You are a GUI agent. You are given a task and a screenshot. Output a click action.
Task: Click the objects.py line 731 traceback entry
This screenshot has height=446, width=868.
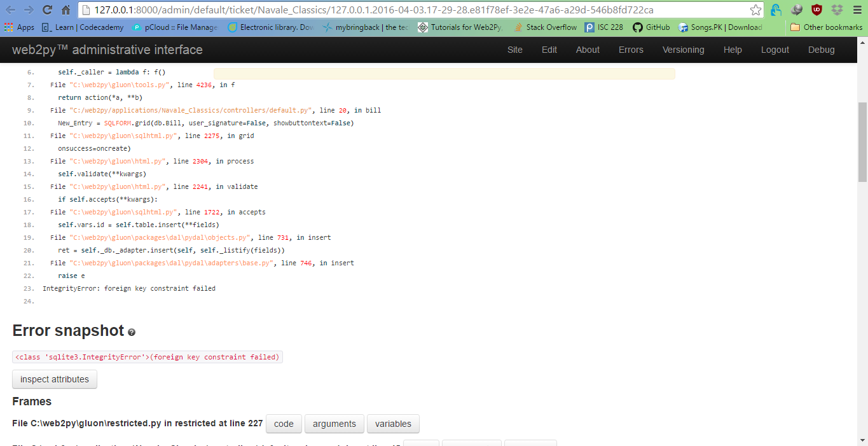pyautogui.click(x=191, y=237)
